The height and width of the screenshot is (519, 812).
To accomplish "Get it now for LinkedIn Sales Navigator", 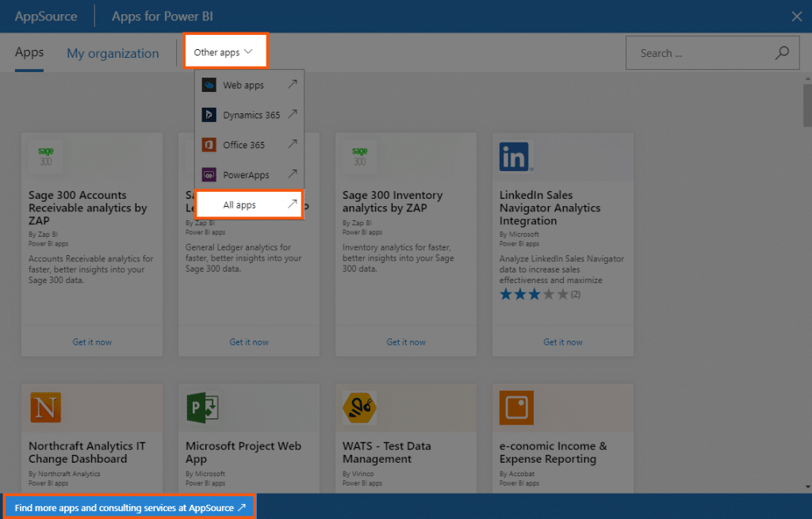I will [563, 342].
